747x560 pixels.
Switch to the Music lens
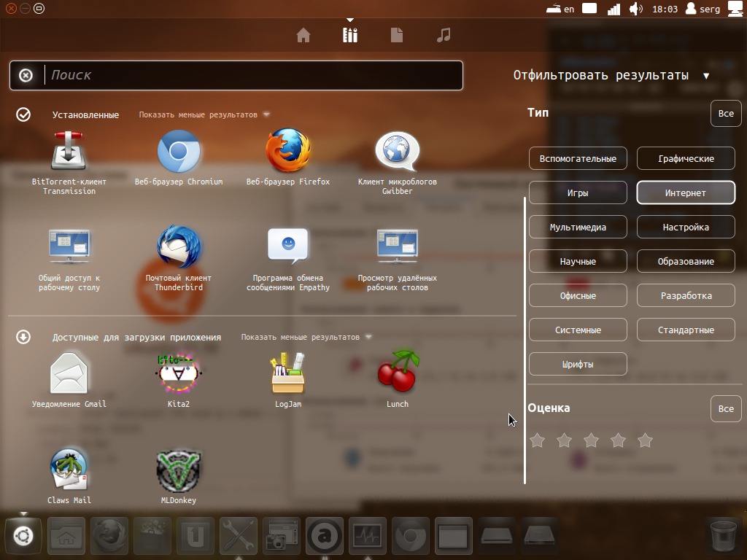tap(444, 35)
